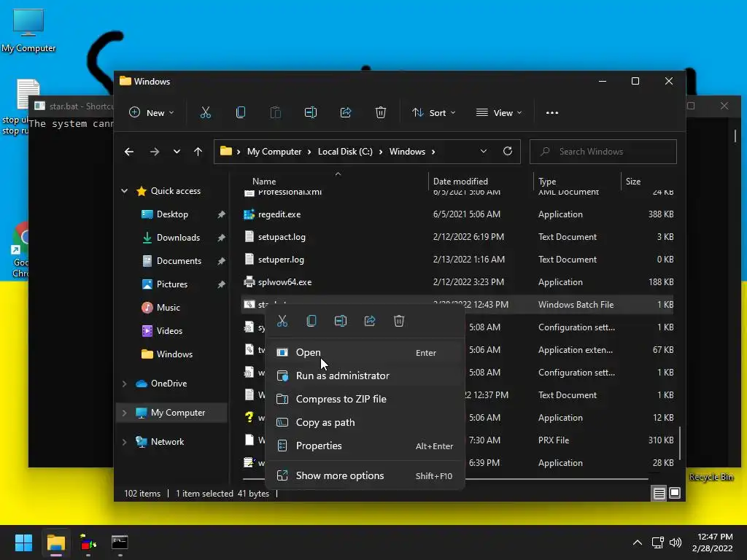Choose Show more options
The height and width of the screenshot is (560, 747).
tap(365, 475)
